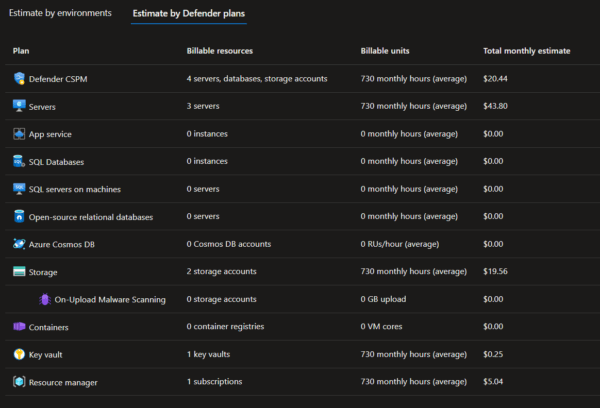
Task: Select Estimate by Defender plans tab
Action: 189,13
